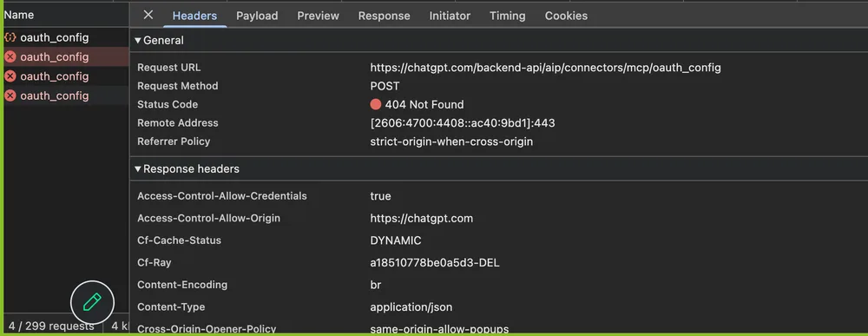
Task: Click the Access-Control-Allow-Credentials header name
Action: pyautogui.click(x=222, y=196)
